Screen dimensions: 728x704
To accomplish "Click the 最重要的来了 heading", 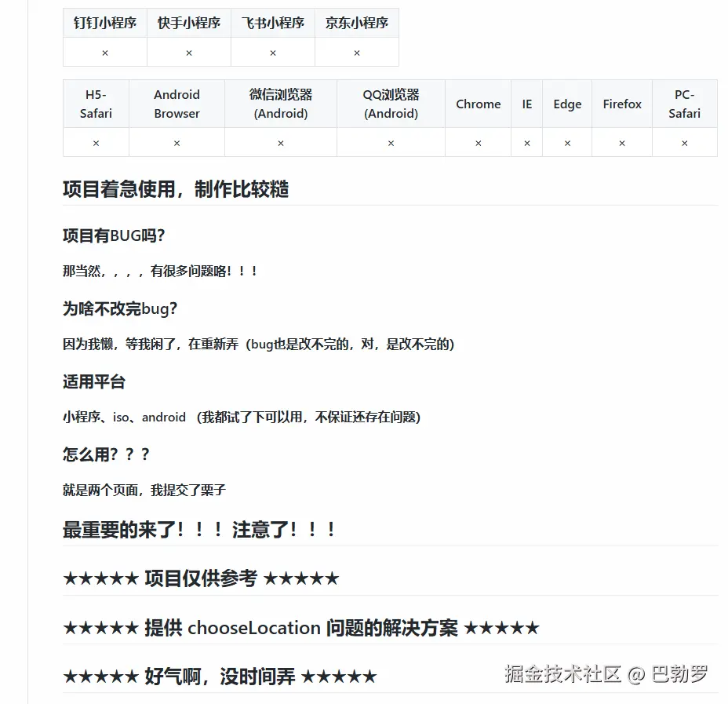I will tap(199, 530).
